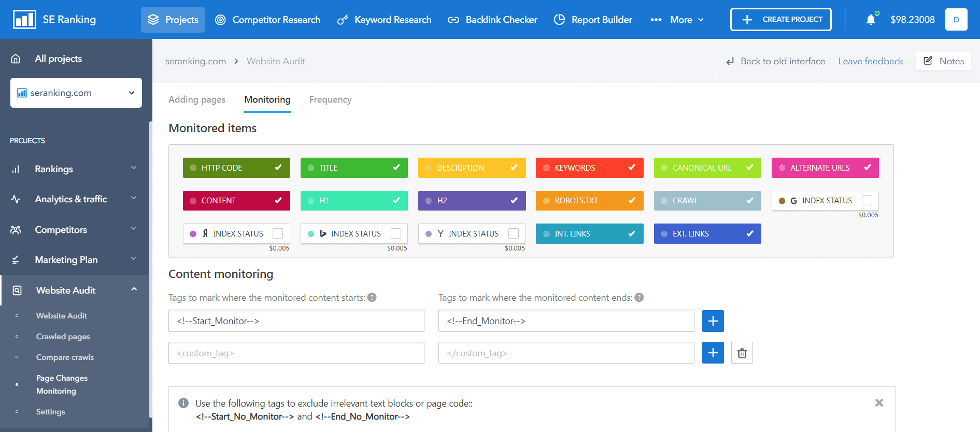Click the Start_Monitor tag input field

296,321
